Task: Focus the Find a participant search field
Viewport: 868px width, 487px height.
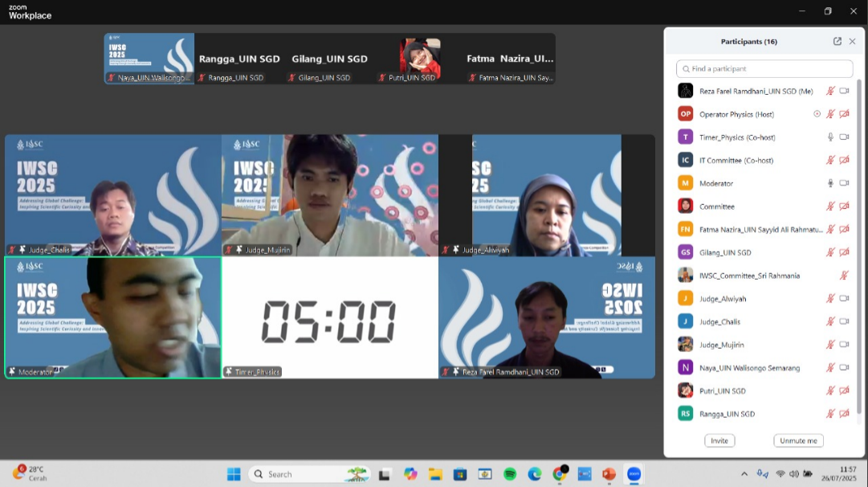Action: [x=764, y=69]
